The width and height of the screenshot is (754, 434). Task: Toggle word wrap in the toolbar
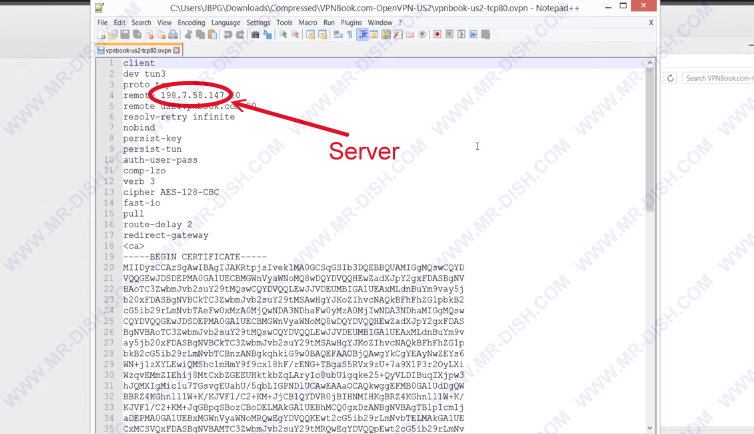338,35
